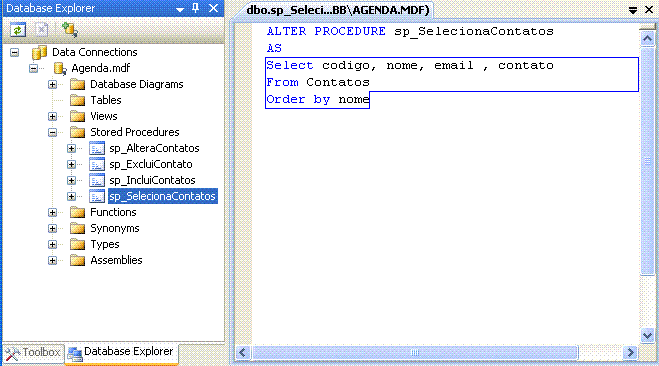The image size is (659, 366).
Task: Expand the sp_AlteraContatos node
Action: (x=71, y=148)
